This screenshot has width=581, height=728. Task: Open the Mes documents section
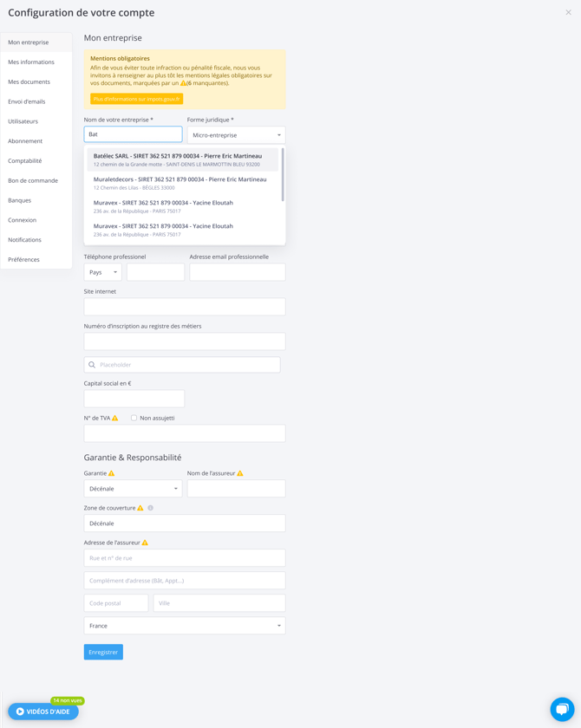[29, 82]
